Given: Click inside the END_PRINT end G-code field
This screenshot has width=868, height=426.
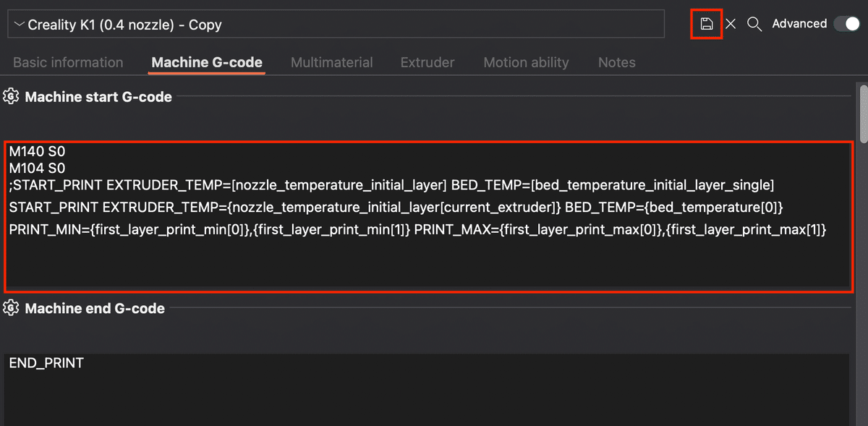Looking at the screenshot, I should pos(426,390).
